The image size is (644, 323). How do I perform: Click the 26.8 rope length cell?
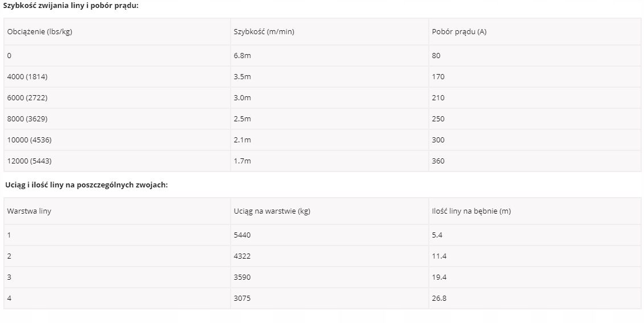tap(439, 298)
